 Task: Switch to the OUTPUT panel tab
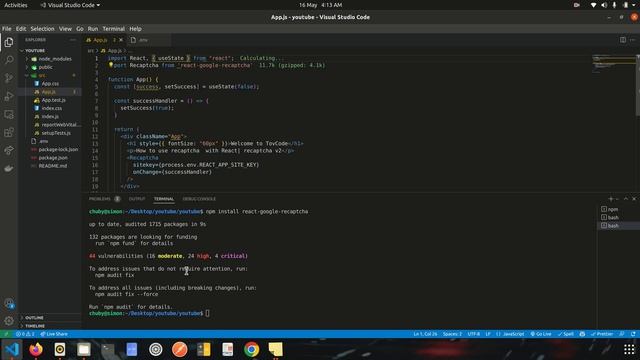[137, 199]
